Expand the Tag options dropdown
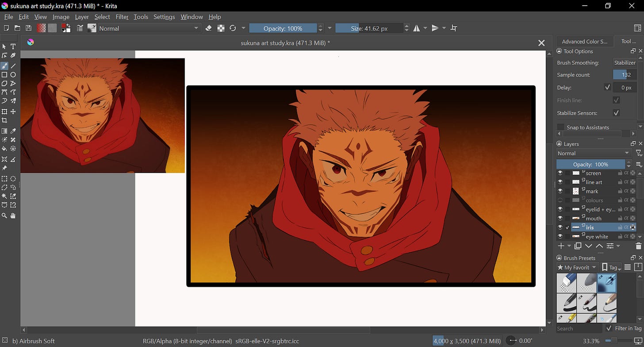Image resolution: width=644 pixels, height=347 pixels. [612, 267]
